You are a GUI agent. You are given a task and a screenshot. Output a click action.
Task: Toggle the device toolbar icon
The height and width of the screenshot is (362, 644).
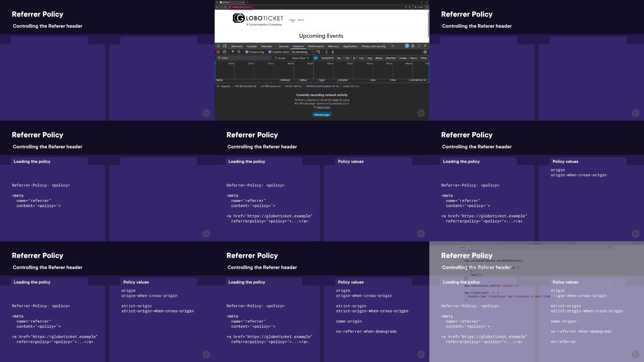point(225,46)
